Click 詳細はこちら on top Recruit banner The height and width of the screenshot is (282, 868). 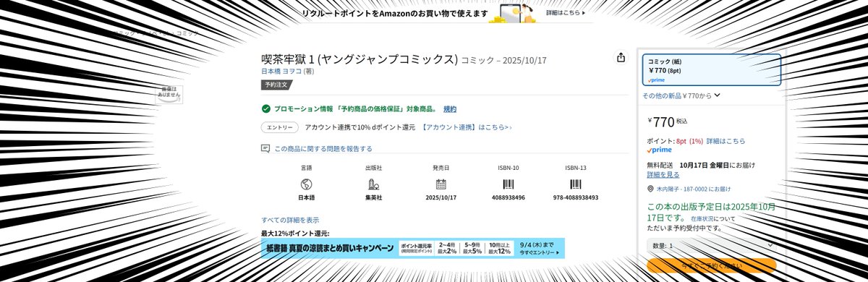click(565, 12)
